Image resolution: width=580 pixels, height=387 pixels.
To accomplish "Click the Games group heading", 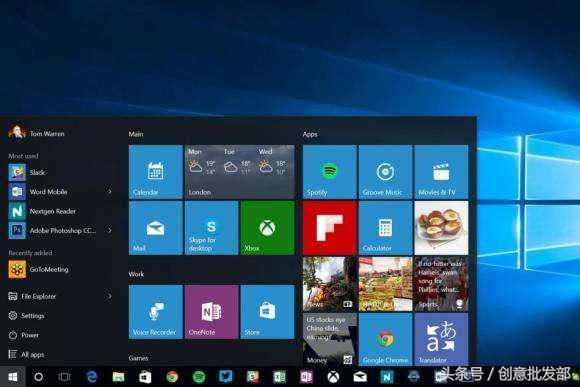I will (138, 358).
